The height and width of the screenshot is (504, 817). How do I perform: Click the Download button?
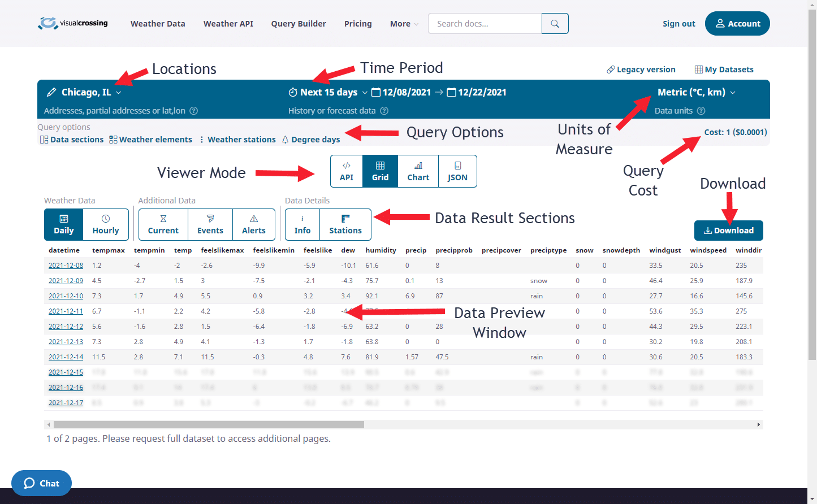pos(728,231)
